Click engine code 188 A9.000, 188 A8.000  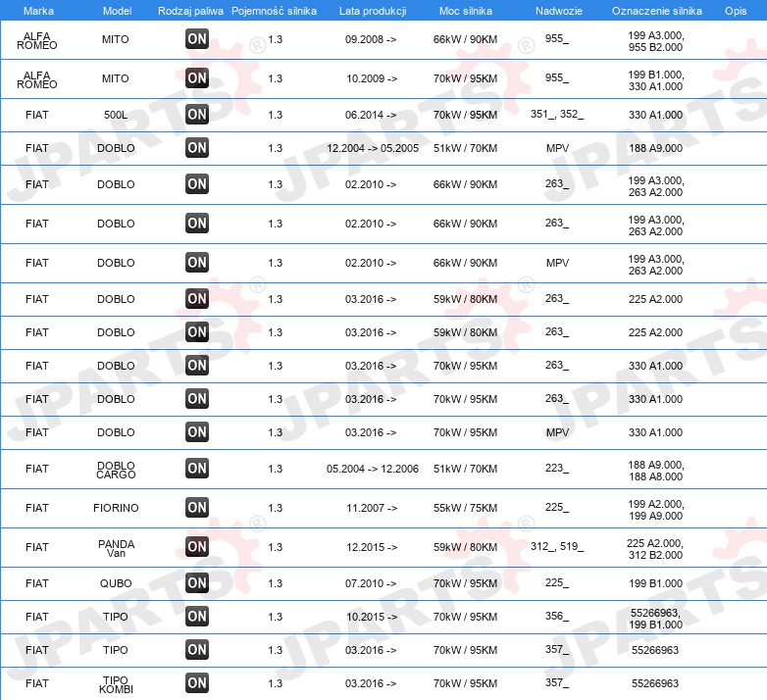(x=656, y=471)
